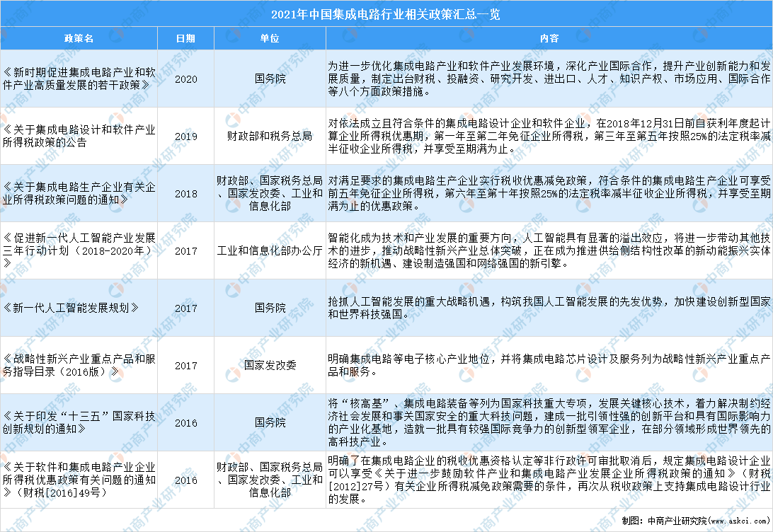Click "国务院" in the 2020 row
Image resolution: width=773 pixels, height=532 pixels.
270,79
